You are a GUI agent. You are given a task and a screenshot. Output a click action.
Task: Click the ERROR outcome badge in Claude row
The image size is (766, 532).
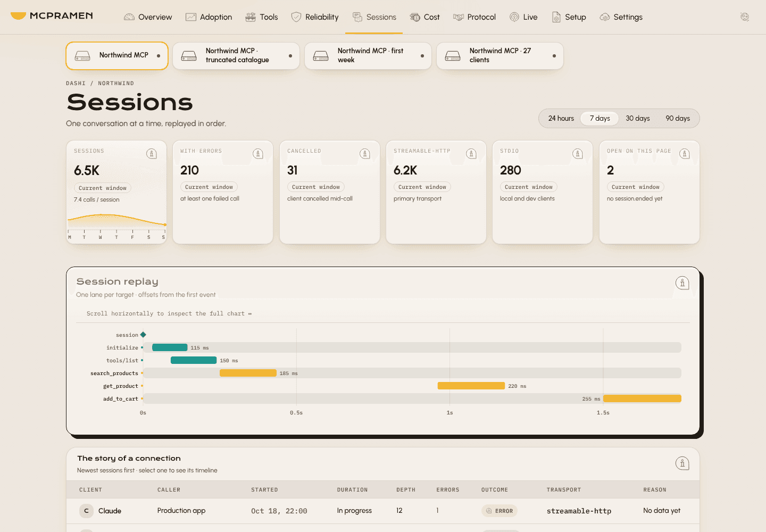pos(499,511)
